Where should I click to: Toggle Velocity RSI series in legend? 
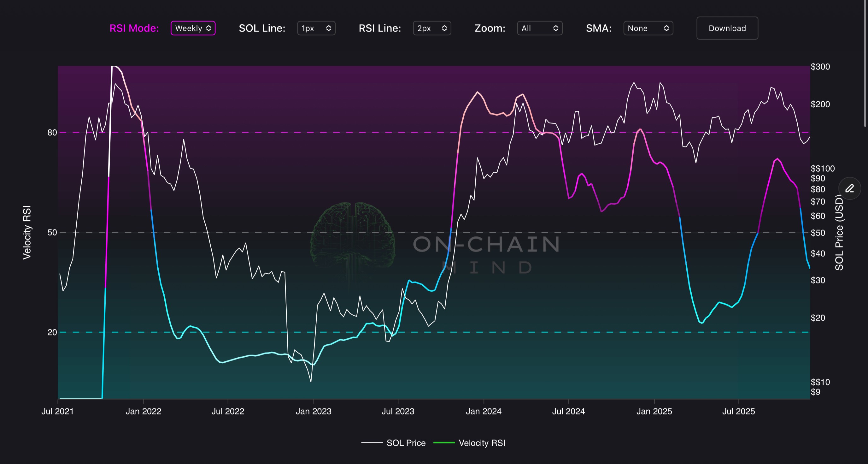tap(482, 443)
